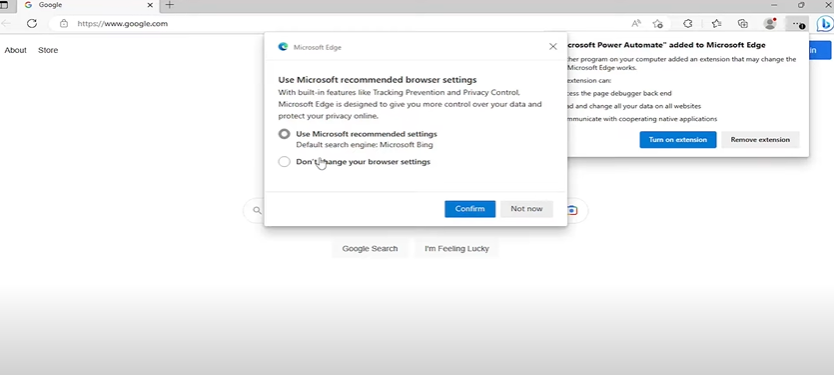Click Remove extension button

[760, 139]
